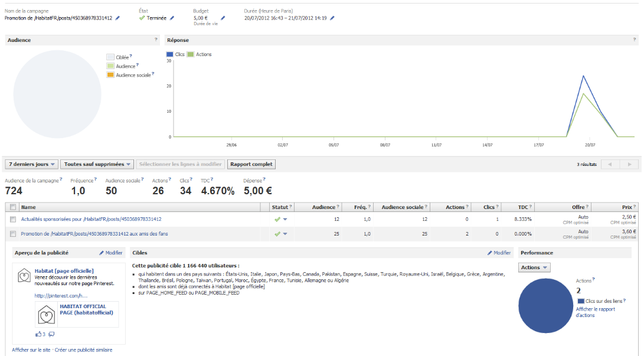Viewport: 644px width, 356px height.
Task: Check the Promotion aux amis des fans row checkbox
Action: 12,234
